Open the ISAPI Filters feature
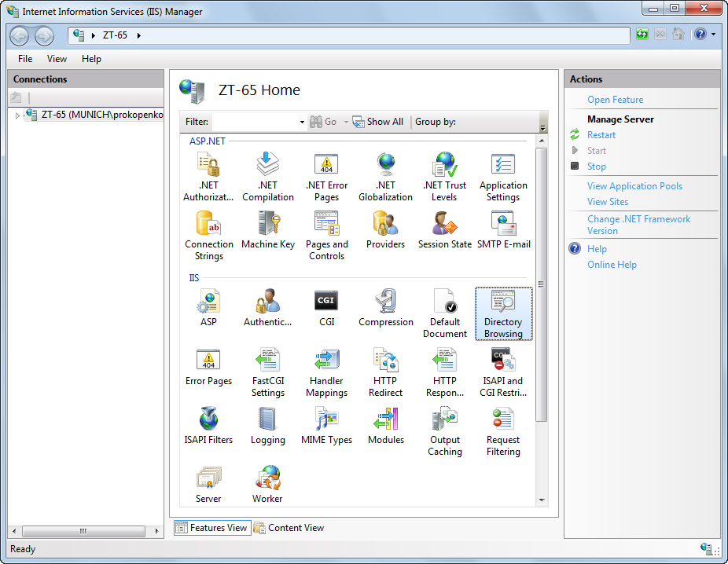The width and height of the screenshot is (728, 564). click(x=208, y=425)
